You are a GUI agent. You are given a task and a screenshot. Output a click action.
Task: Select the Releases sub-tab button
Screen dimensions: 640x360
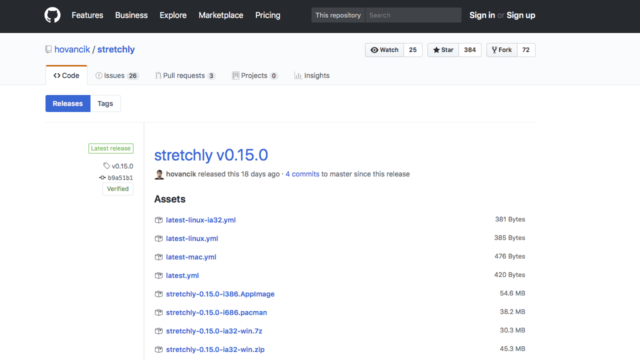[x=68, y=104]
